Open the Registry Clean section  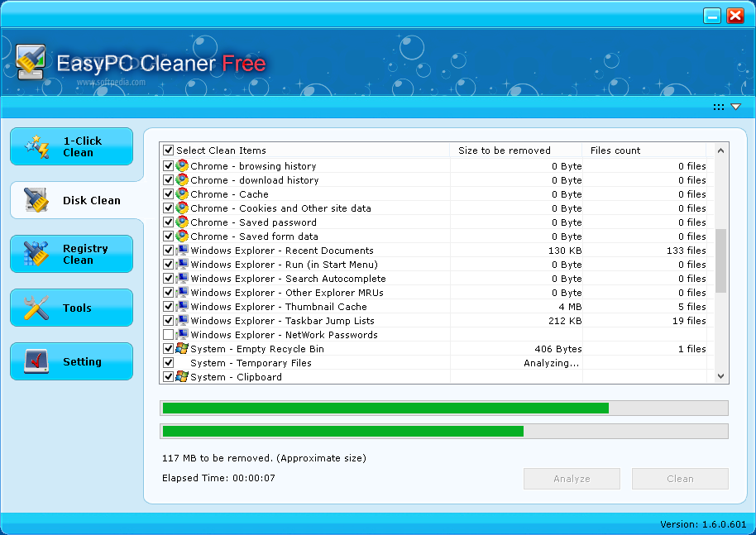71,254
